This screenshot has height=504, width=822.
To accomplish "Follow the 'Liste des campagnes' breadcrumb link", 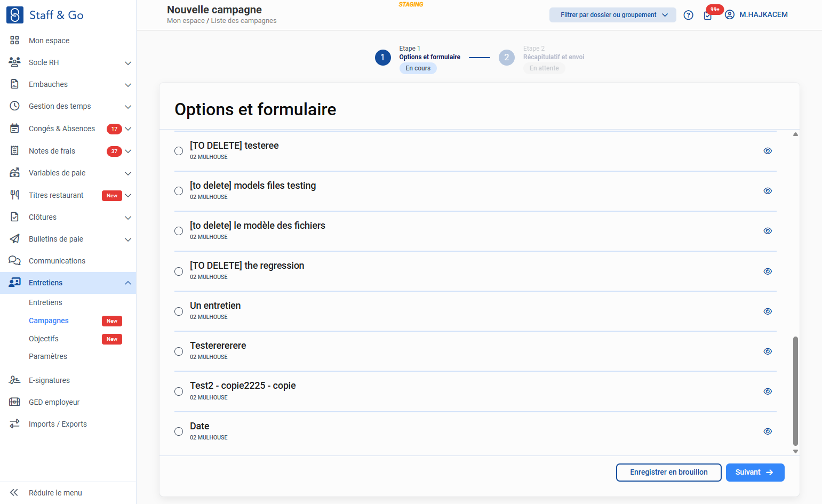I will 244,21.
